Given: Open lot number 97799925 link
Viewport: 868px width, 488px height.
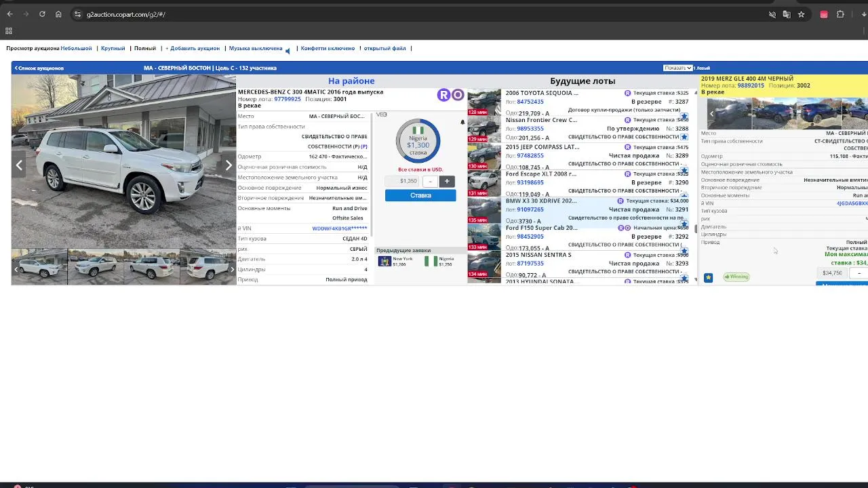Looking at the screenshot, I should [288, 99].
